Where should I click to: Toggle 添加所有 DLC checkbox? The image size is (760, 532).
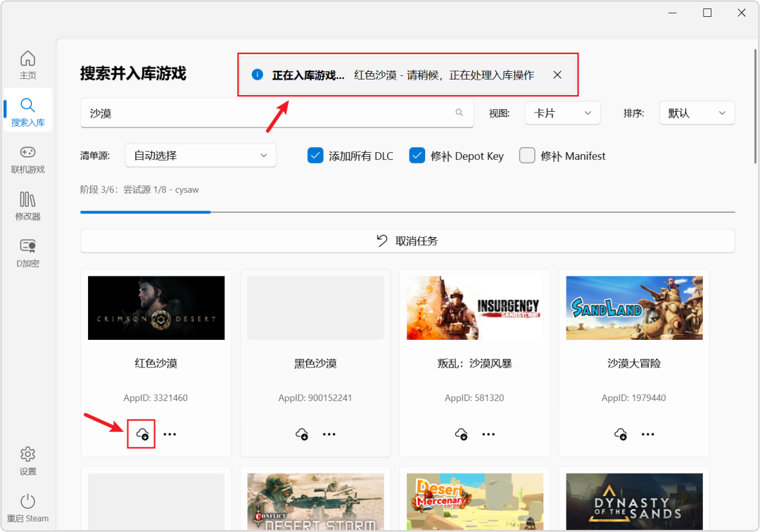pos(315,156)
